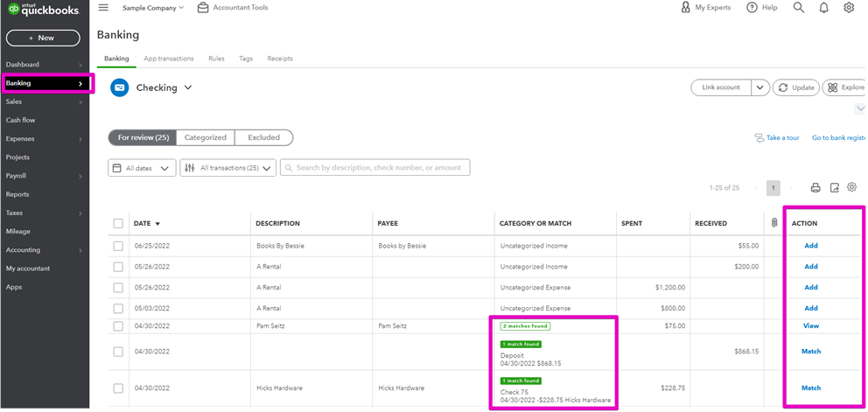Switch to the Receipts tab
Screen dimensions: 868x412
[x=280, y=58]
